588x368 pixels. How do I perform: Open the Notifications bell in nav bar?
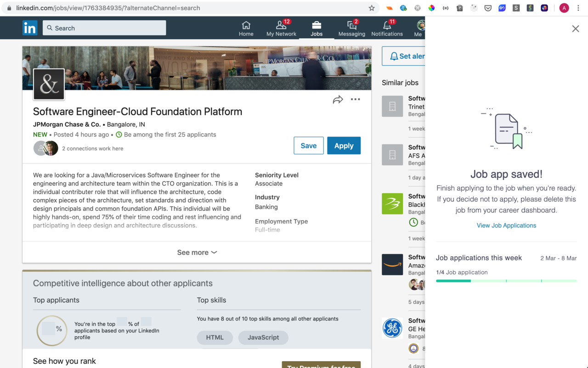point(387,28)
